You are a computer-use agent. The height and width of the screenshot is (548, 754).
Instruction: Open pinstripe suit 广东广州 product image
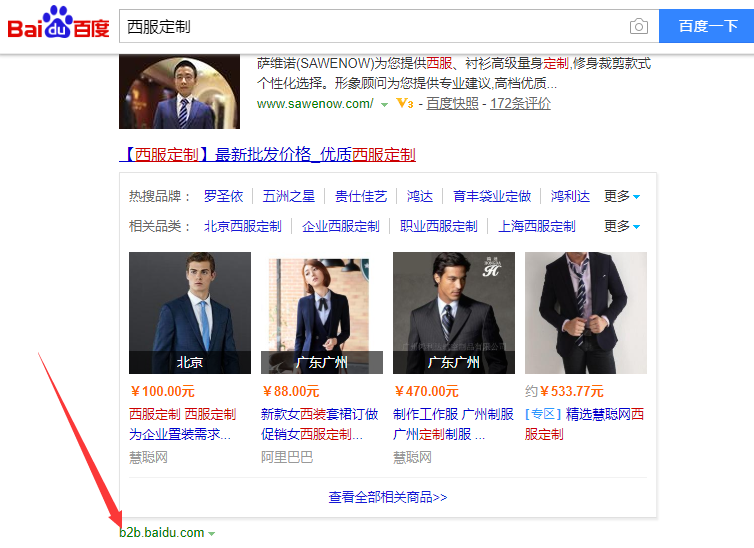pyautogui.click(x=454, y=313)
